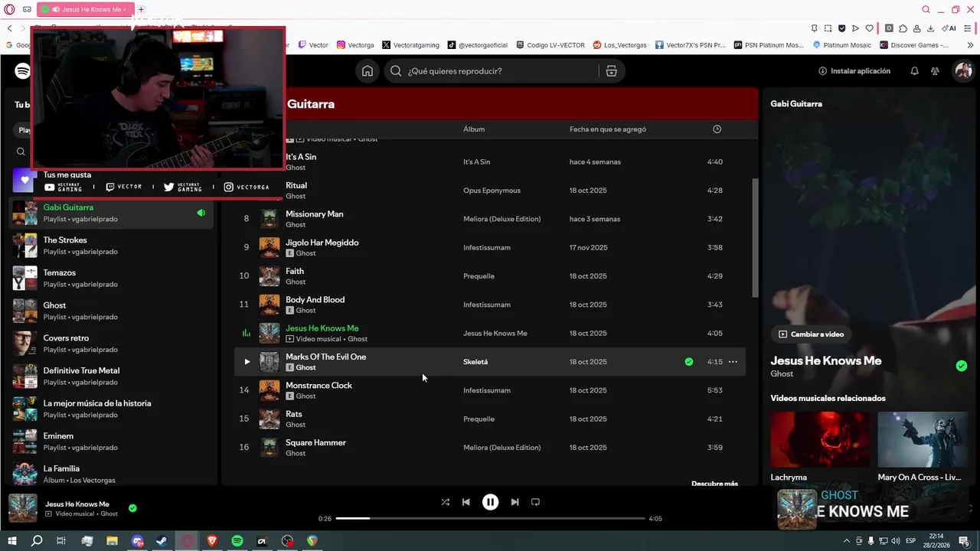Image resolution: width=980 pixels, height=551 pixels.
Task: Open more options for Marks Of The Evil One
Action: pos(733,362)
